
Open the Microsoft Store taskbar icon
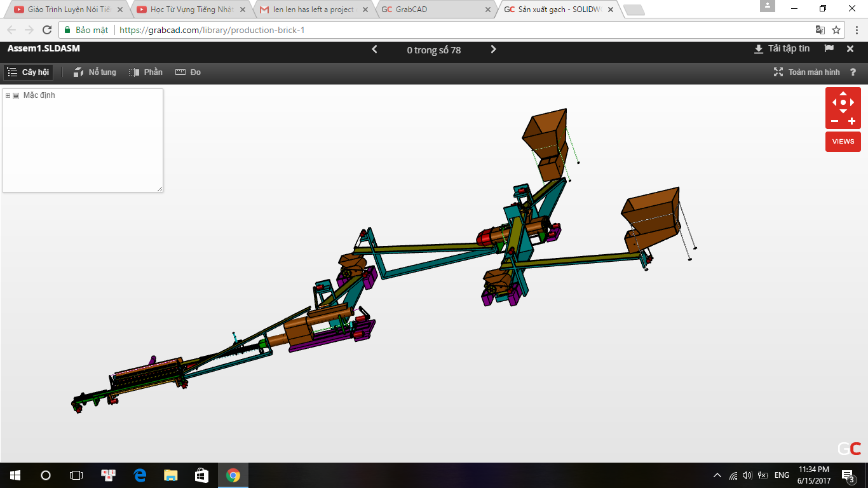(x=201, y=475)
